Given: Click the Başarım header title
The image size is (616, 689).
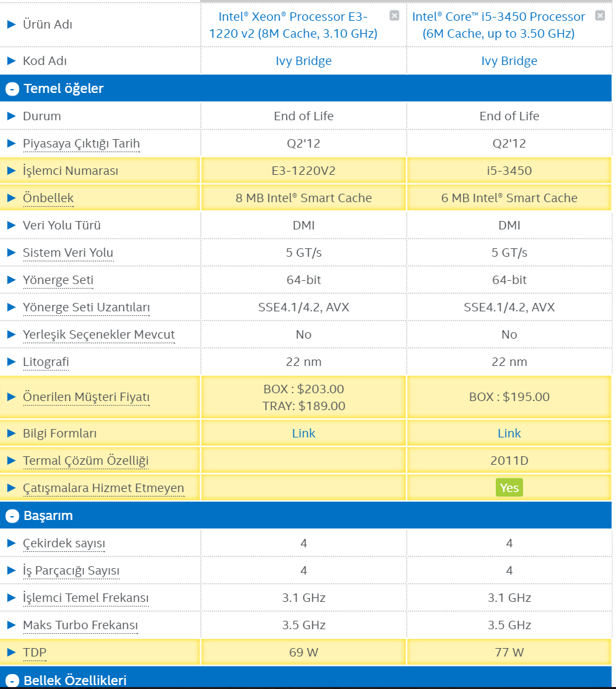Looking at the screenshot, I should click(48, 515).
